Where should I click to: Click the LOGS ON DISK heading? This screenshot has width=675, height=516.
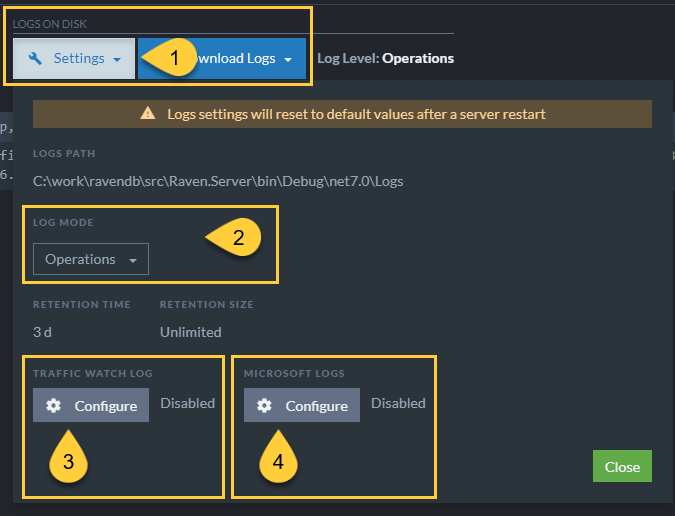[50, 24]
